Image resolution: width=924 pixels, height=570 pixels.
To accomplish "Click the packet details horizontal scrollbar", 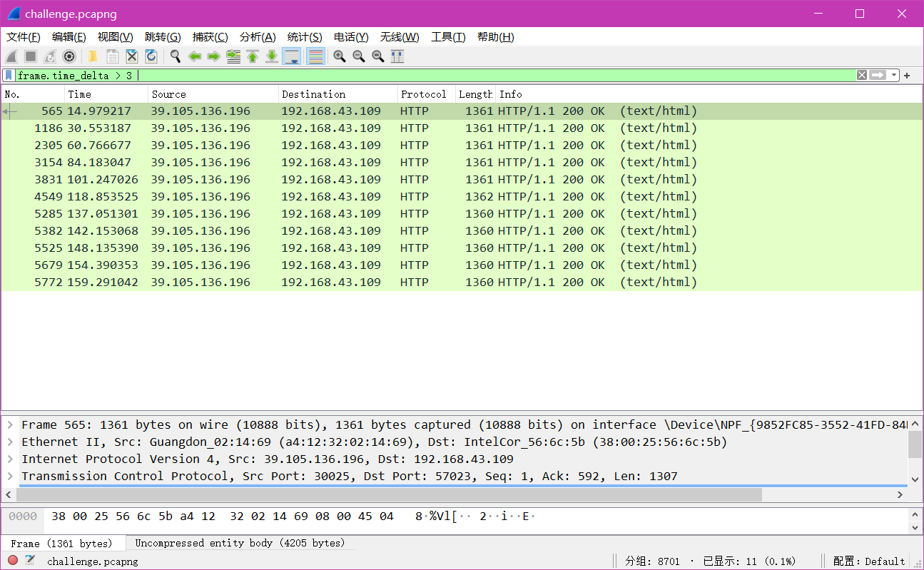I will click(x=388, y=494).
